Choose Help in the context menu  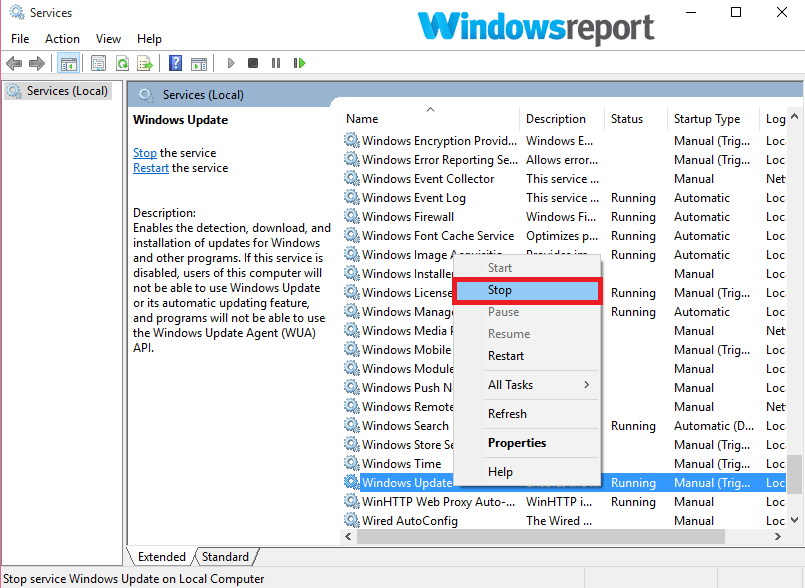point(528,472)
